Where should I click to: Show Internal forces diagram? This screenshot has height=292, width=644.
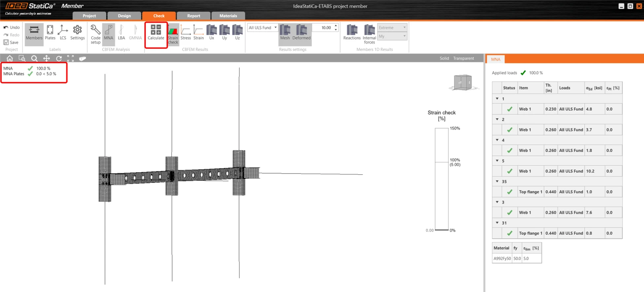pyautogui.click(x=369, y=34)
